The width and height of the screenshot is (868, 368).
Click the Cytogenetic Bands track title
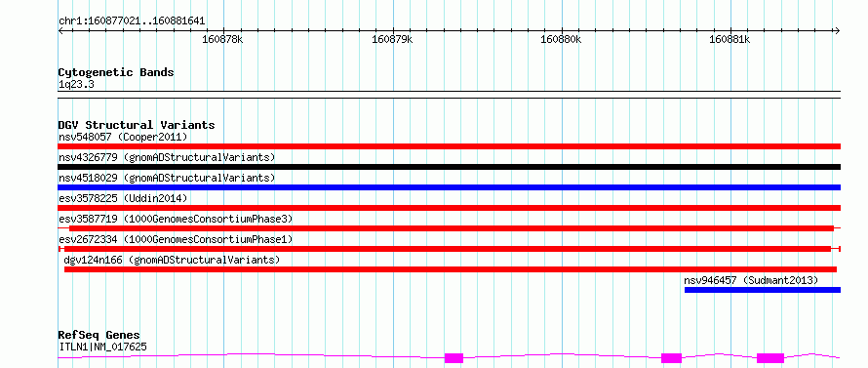pos(116,72)
